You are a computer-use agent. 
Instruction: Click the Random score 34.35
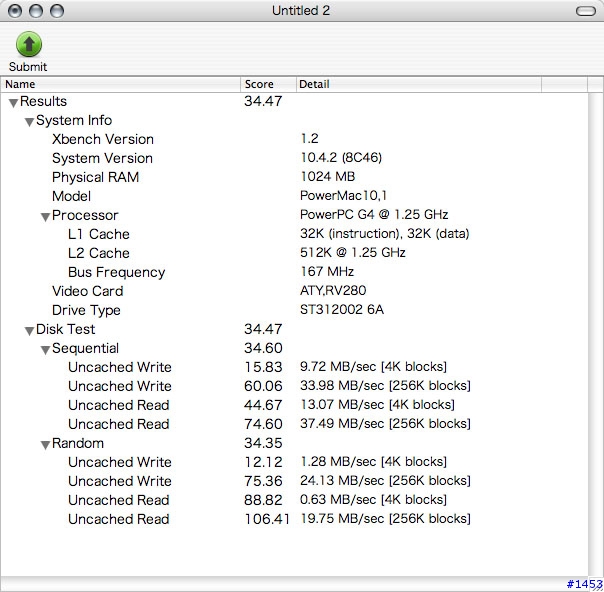pos(263,443)
